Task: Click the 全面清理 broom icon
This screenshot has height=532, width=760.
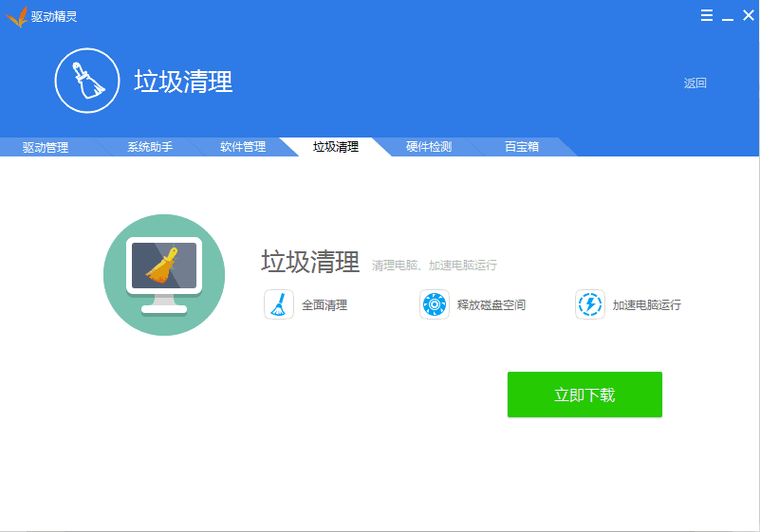Action: [279, 304]
